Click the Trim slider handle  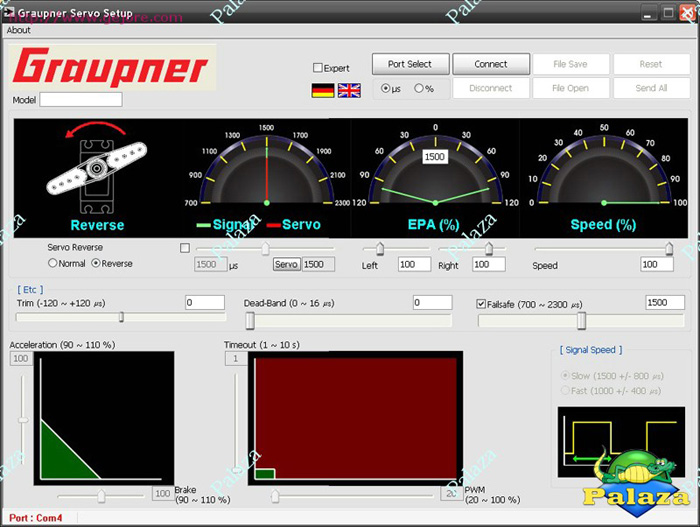click(x=121, y=317)
